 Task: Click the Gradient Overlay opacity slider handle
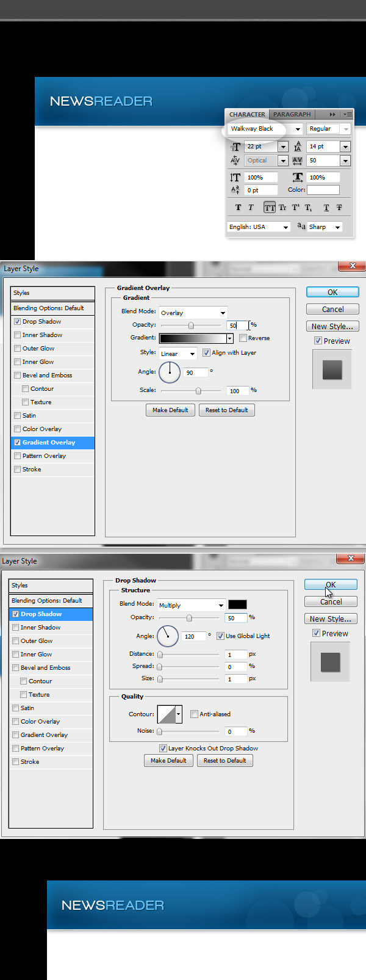coord(191,325)
